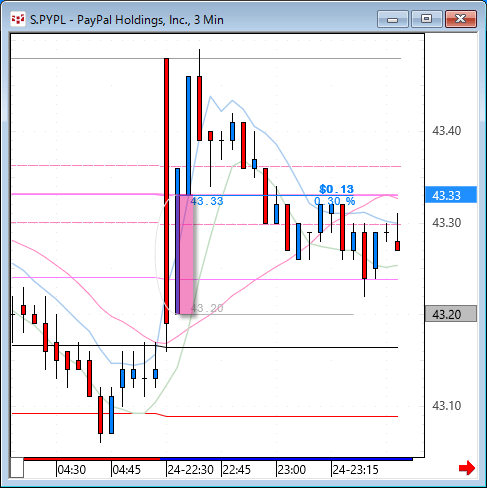Click the 24-23:15 time axis label

tap(355, 469)
